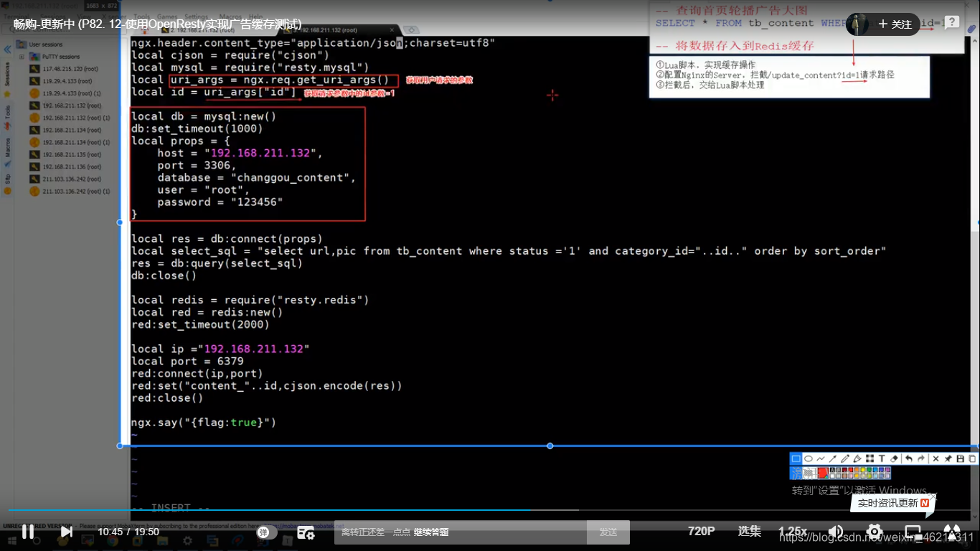Select session 192.168.211.134 (root) (1)

[x=76, y=142]
